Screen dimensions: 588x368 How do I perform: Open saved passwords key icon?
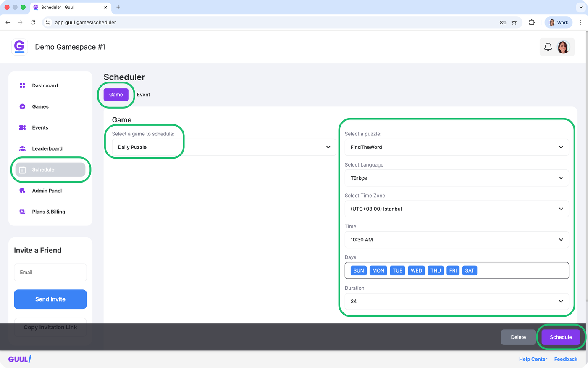503,22
